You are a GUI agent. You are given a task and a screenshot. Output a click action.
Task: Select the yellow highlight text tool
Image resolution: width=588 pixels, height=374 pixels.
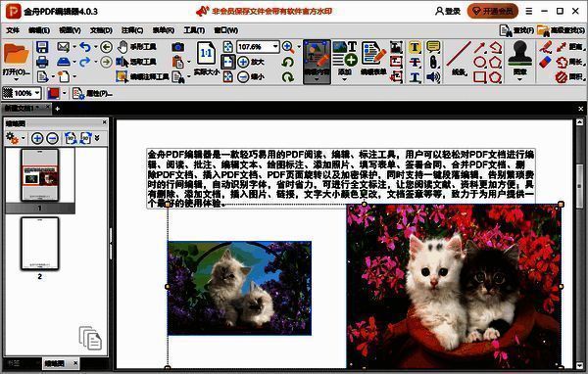[x=415, y=47]
